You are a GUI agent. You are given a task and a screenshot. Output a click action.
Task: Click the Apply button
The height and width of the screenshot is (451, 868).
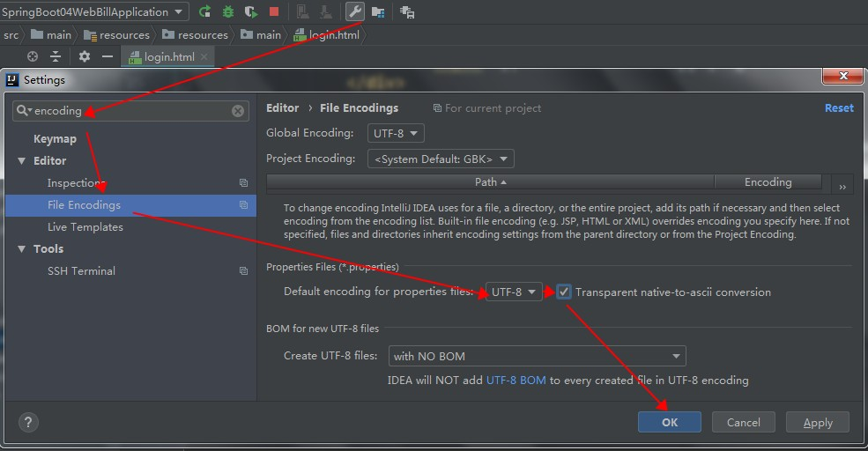pyautogui.click(x=818, y=422)
